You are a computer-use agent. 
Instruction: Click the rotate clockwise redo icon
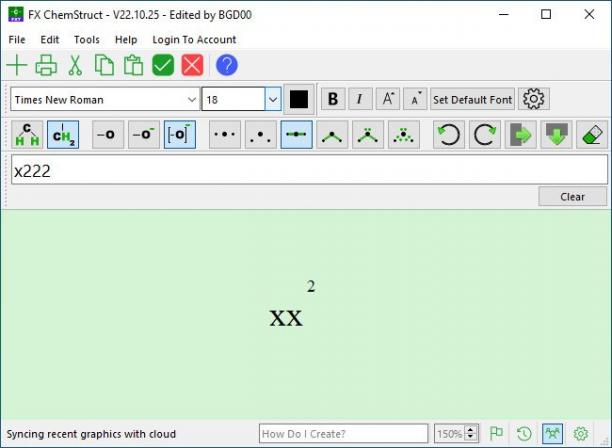pyautogui.click(x=485, y=135)
